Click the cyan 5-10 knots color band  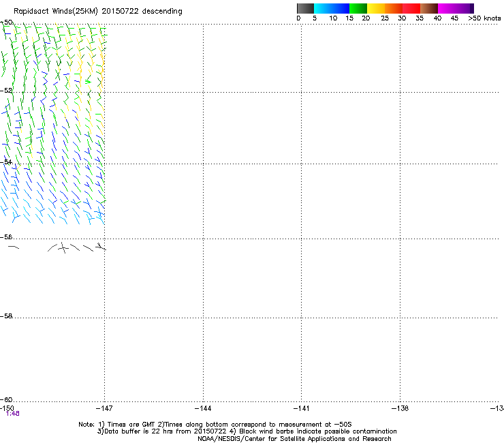pos(323,8)
